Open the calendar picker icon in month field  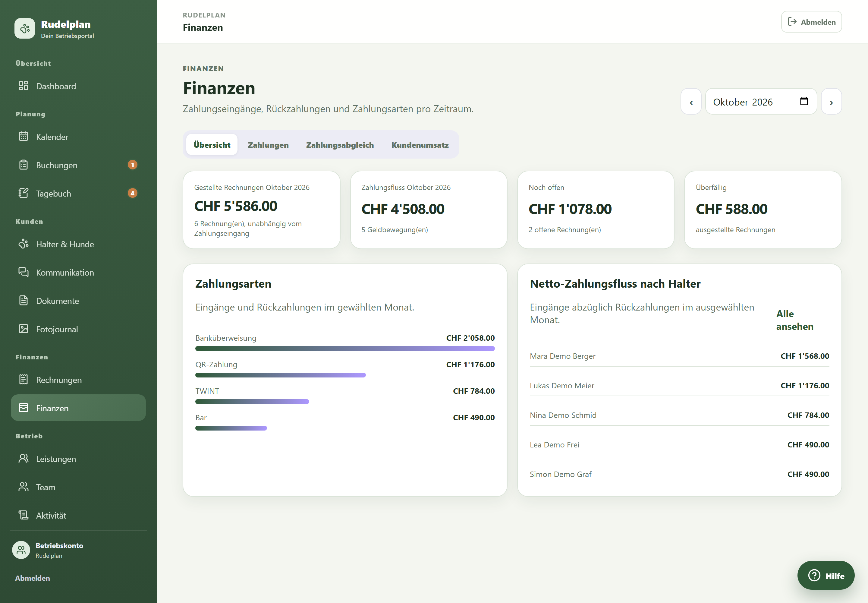coord(804,101)
